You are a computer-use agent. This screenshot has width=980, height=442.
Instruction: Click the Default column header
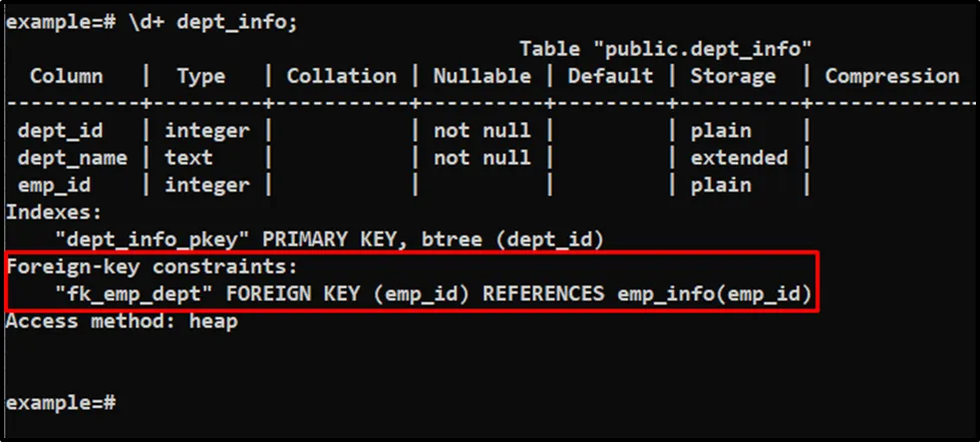click(608, 76)
